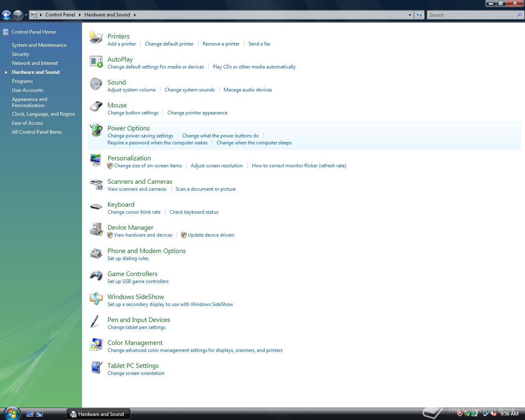Click Update device drivers link
This screenshot has width=525, height=420.
211,235
